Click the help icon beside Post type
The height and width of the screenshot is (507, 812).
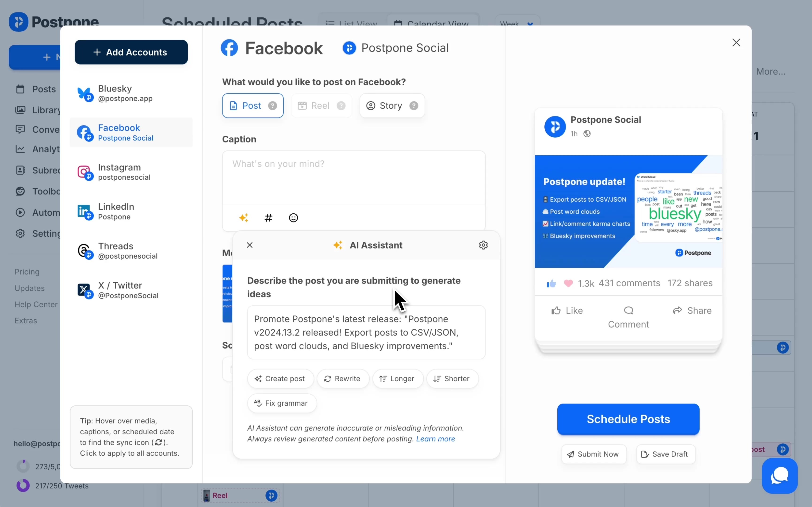[x=272, y=106]
